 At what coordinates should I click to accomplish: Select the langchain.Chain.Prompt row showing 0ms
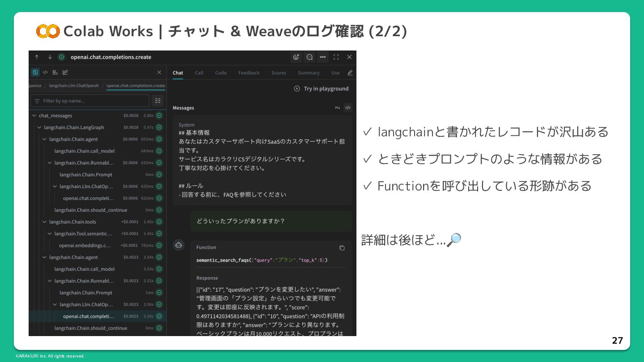tap(97, 175)
